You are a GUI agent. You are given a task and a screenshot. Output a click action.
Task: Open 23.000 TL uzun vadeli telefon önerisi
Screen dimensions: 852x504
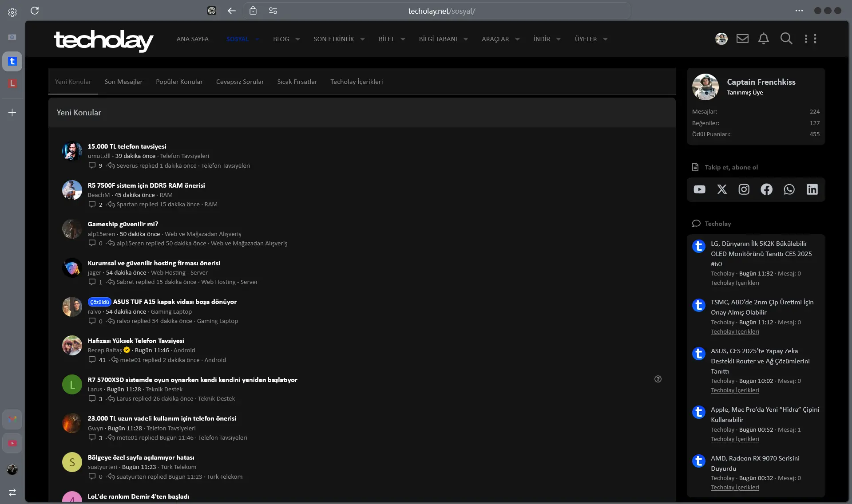pos(162,418)
